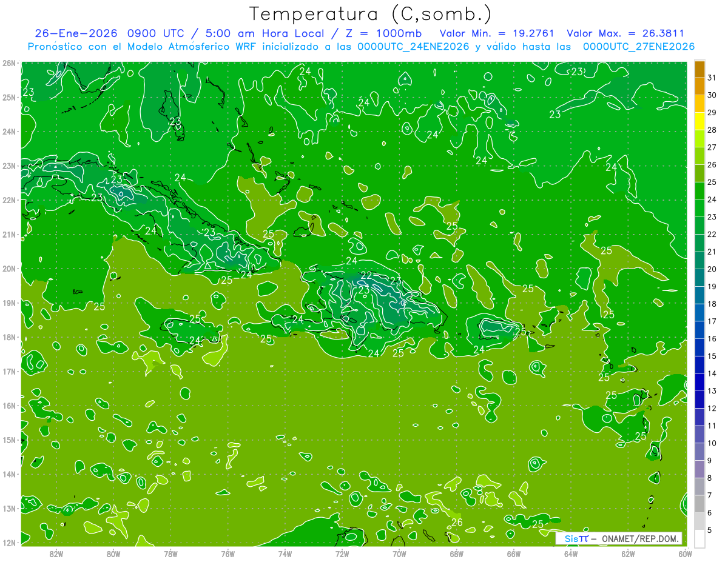This screenshot has height=562, width=728.
Task: Click the longitude axis label '66W'
Action: coord(513,554)
